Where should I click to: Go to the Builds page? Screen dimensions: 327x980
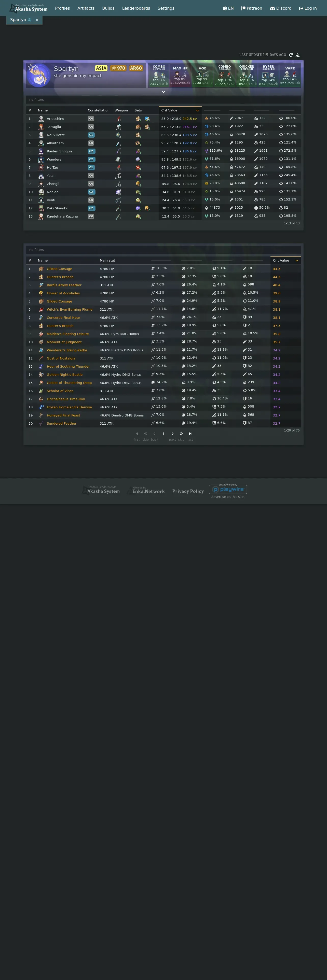[x=108, y=8]
